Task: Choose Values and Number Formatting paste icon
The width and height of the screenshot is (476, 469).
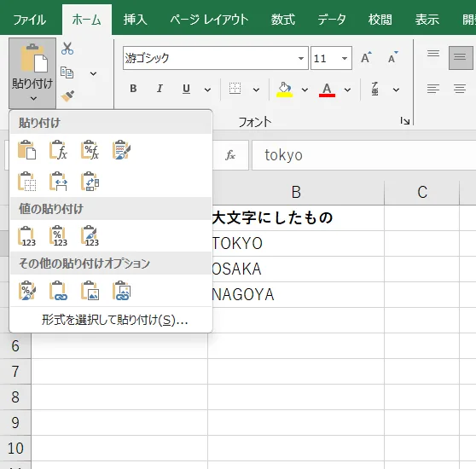Action: 58,235
